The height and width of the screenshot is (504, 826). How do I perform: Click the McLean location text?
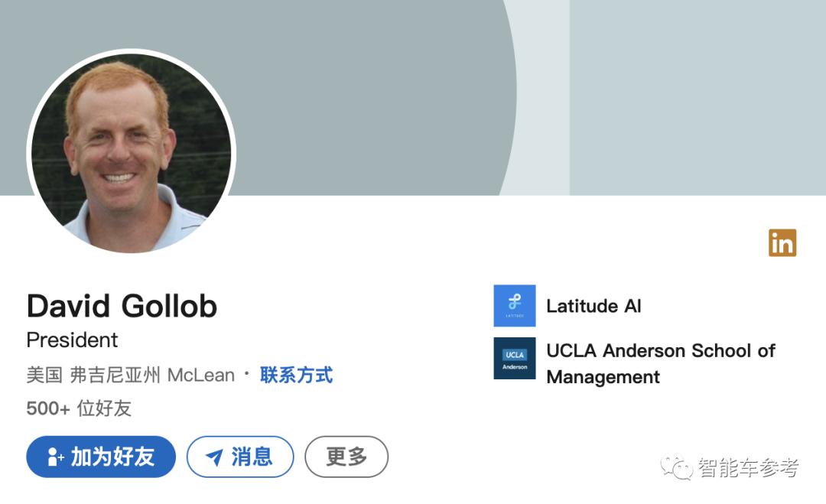click(x=200, y=375)
